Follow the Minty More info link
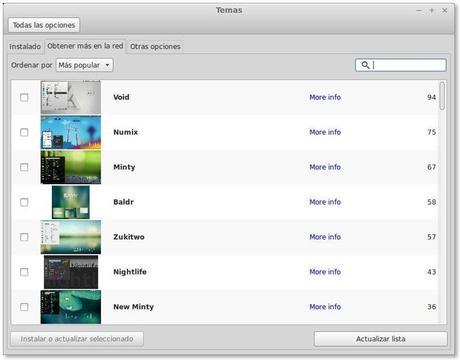Viewport: 460px width, 360px height. tap(325, 167)
